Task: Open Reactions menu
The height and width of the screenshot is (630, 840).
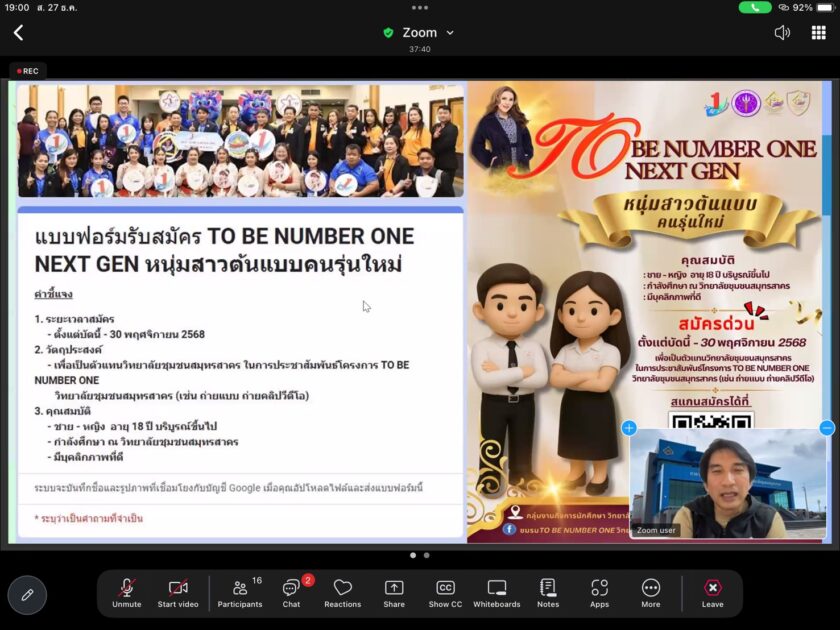Action: pyautogui.click(x=342, y=592)
